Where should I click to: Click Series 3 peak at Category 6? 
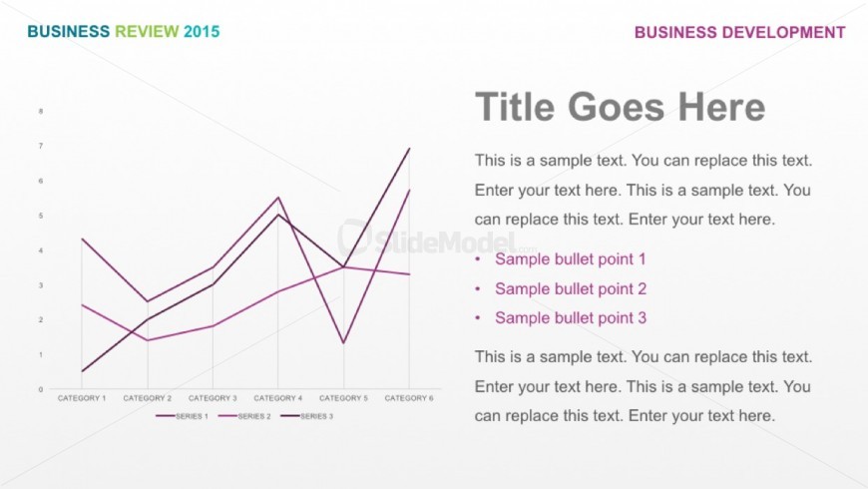[409, 149]
